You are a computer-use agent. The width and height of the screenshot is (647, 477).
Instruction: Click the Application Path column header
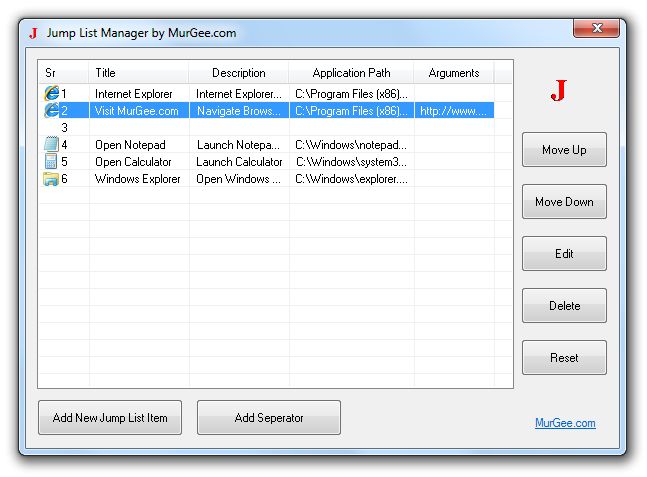[x=351, y=73]
